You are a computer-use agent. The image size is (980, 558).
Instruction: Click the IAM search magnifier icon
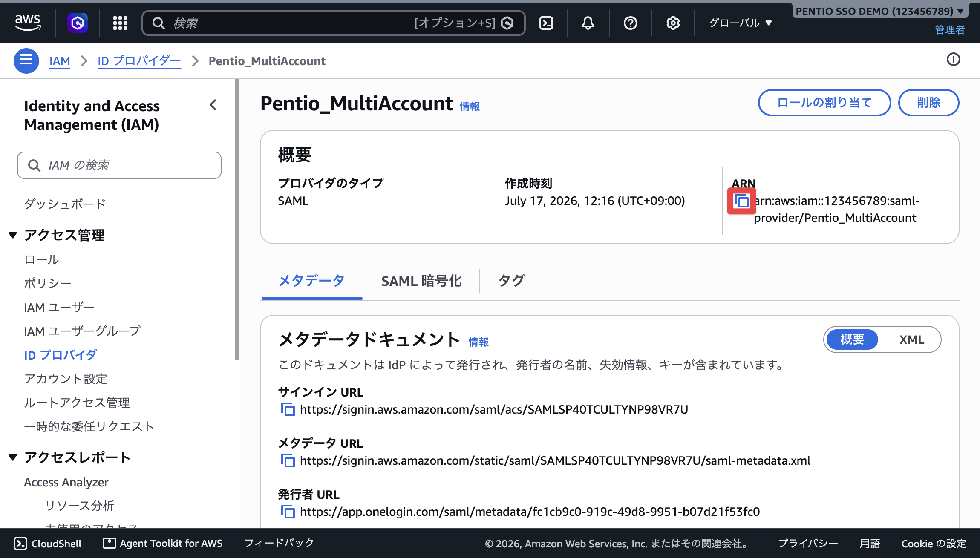coord(34,165)
